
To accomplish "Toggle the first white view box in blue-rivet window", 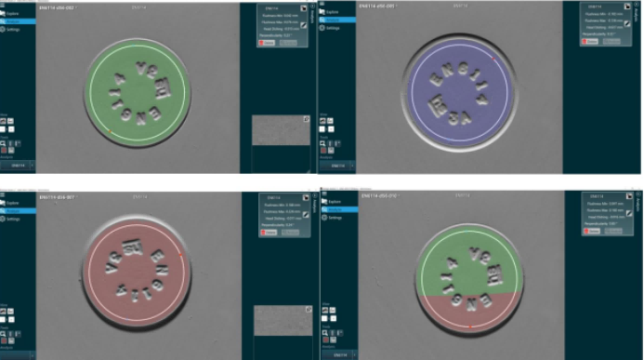I will (x=322, y=129).
